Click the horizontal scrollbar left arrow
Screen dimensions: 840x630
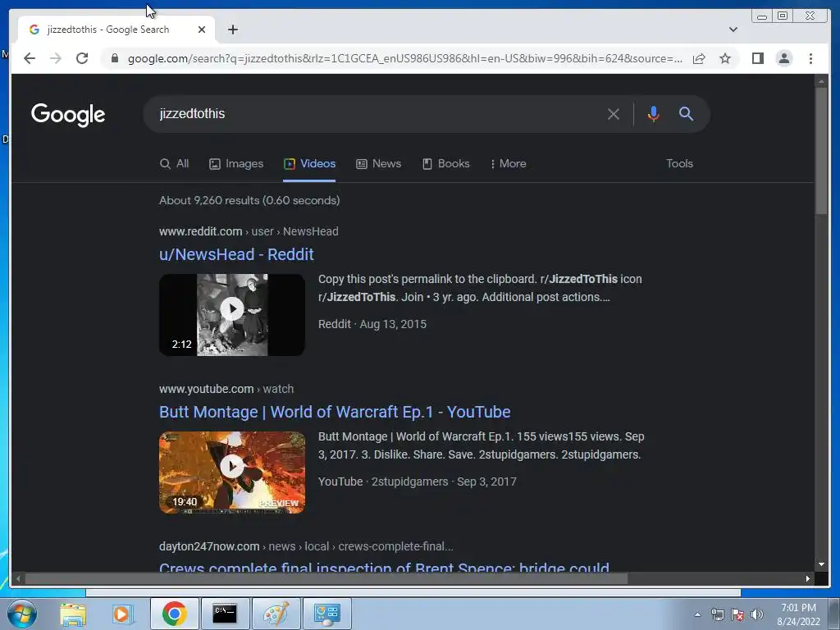coord(18,578)
